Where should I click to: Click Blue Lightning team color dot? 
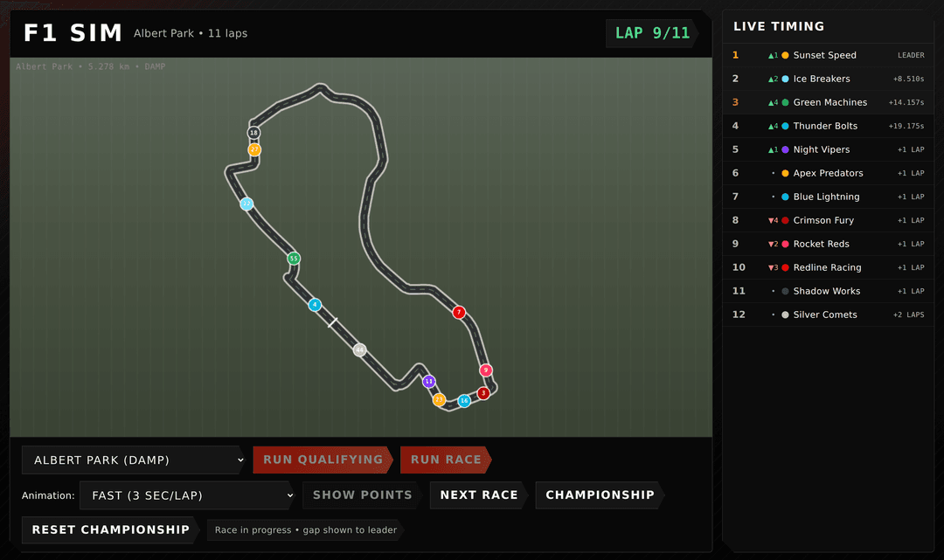pos(785,197)
